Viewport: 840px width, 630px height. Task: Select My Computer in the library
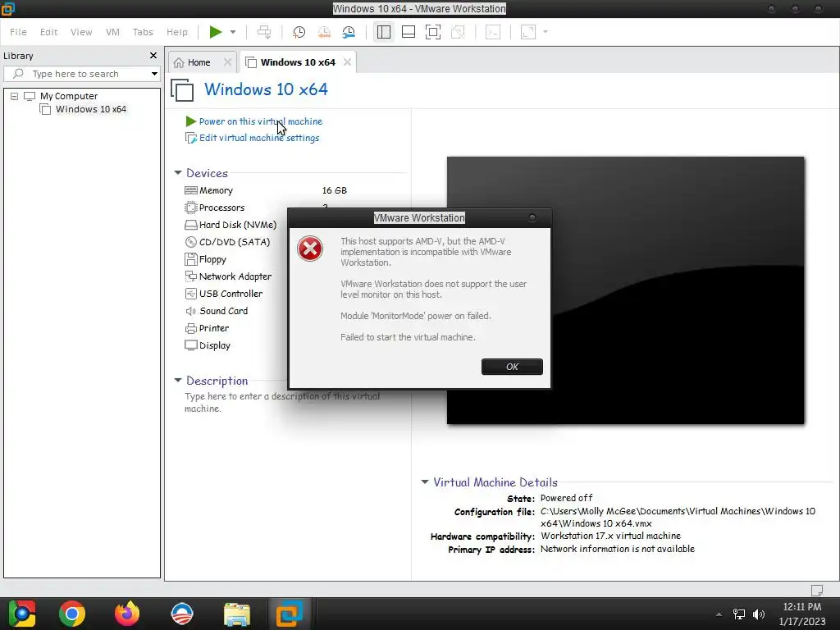[x=69, y=97]
